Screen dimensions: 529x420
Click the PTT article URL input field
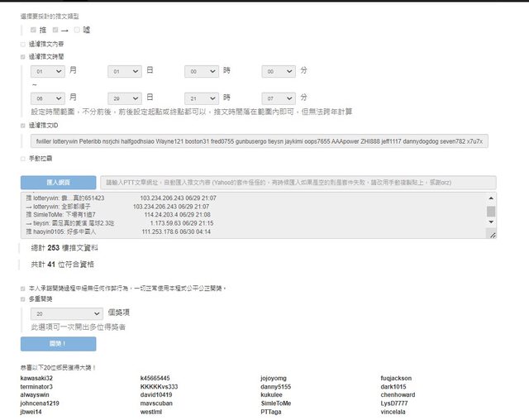click(x=298, y=183)
